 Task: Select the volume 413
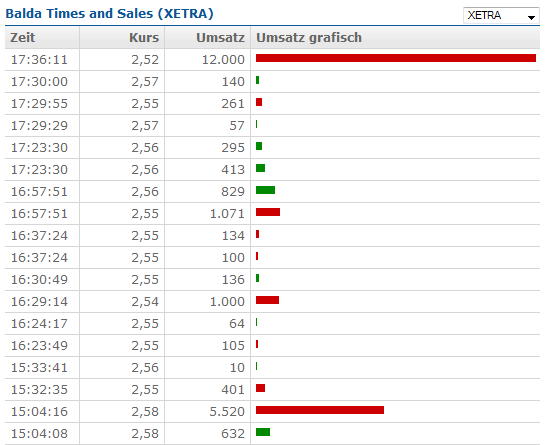click(233, 170)
